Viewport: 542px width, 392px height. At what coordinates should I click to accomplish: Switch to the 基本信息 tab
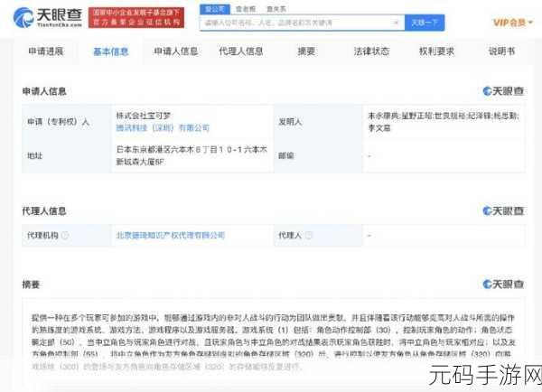pyautogui.click(x=111, y=51)
